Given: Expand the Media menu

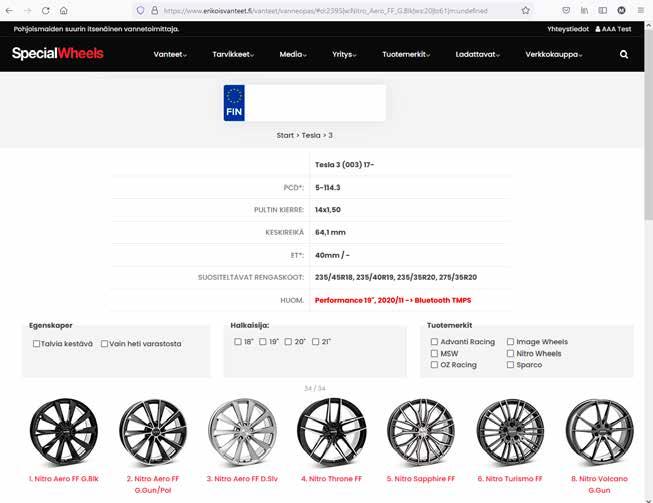Looking at the screenshot, I should coord(293,54).
